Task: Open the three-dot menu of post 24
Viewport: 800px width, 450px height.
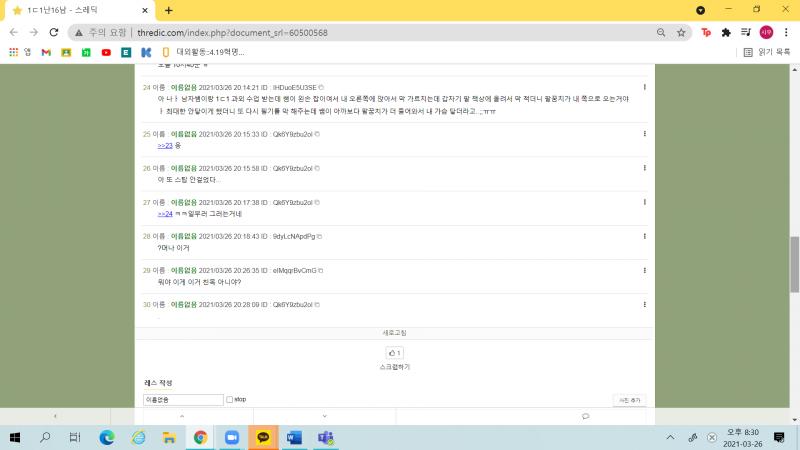Action: pos(644,87)
